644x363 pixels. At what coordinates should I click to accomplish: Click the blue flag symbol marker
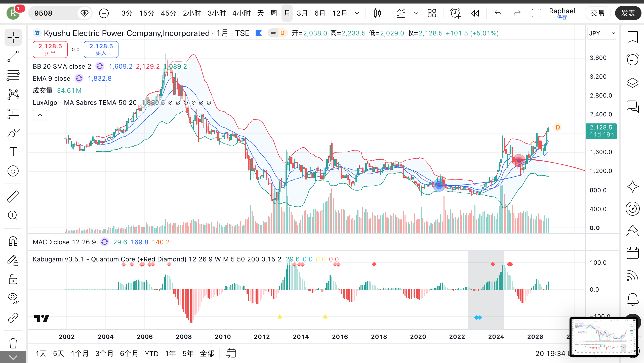tap(259, 33)
